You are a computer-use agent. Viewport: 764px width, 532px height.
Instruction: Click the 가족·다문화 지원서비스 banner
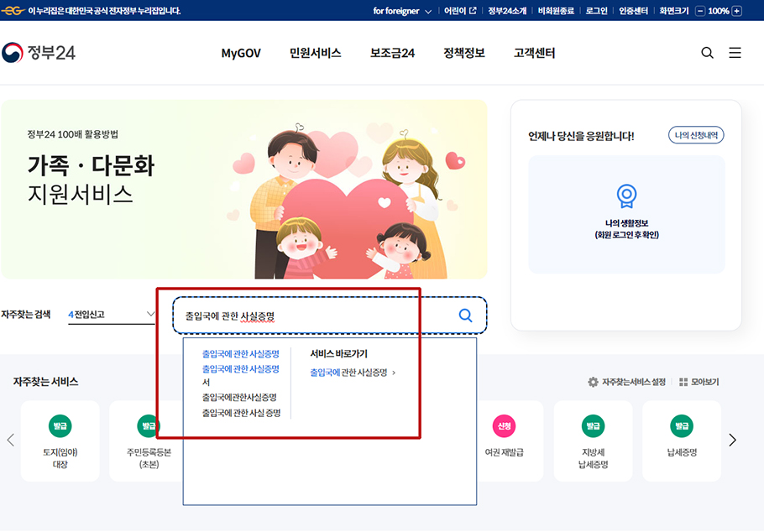244,189
